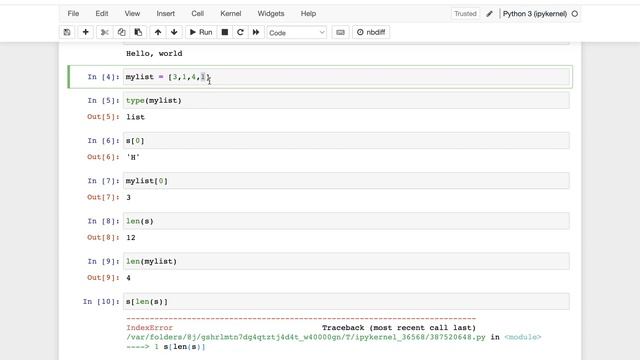
Task: Interrupt the kernel with stop icon
Action: tap(224, 32)
